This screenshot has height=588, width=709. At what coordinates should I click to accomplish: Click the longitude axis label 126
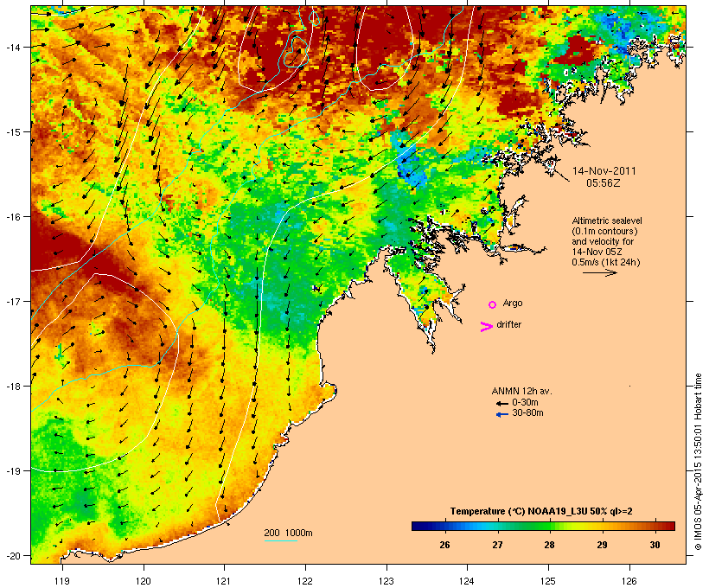pyautogui.click(x=629, y=581)
